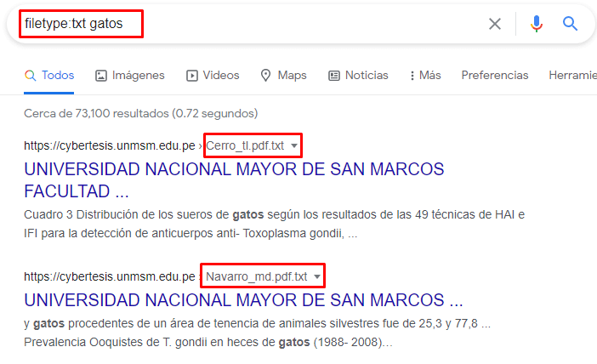Viewport: 597px width, 364px height.
Task: Click the snippet starting 'Cuadro 3 Distribución'
Action: pos(274,224)
